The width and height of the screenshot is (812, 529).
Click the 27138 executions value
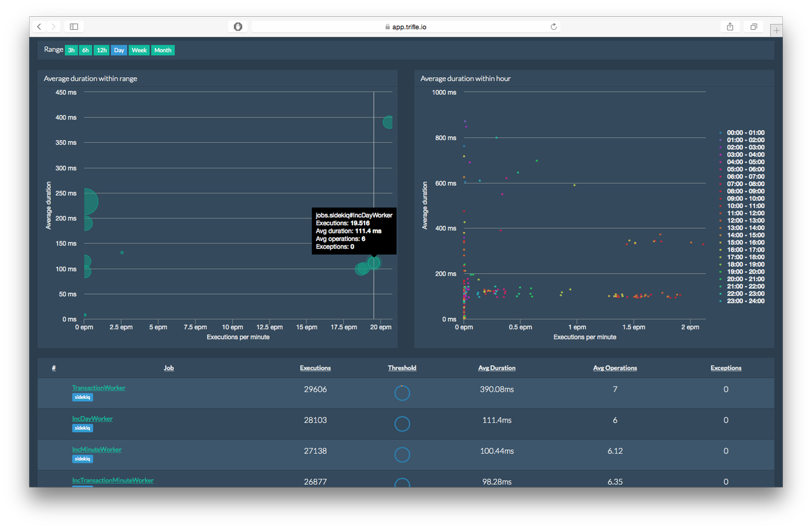click(315, 451)
